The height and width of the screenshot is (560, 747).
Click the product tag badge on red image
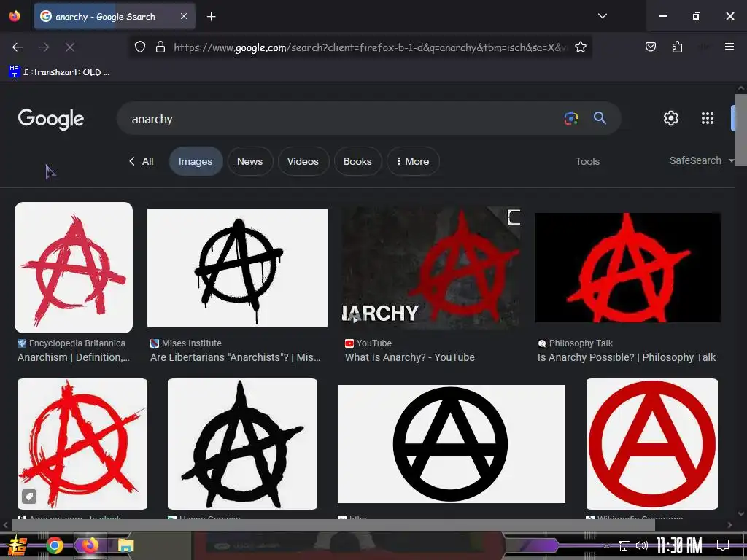(x=29, y=497)
